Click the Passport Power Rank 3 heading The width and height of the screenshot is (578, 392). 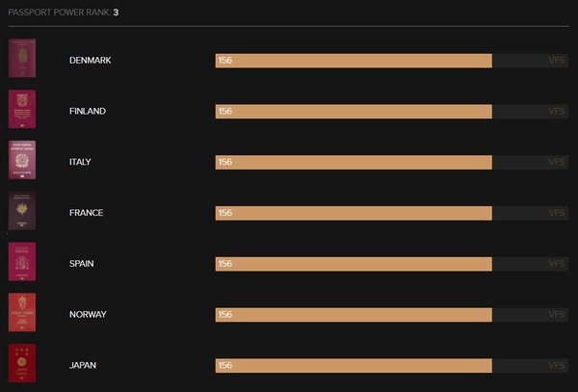tap(64, 13)
